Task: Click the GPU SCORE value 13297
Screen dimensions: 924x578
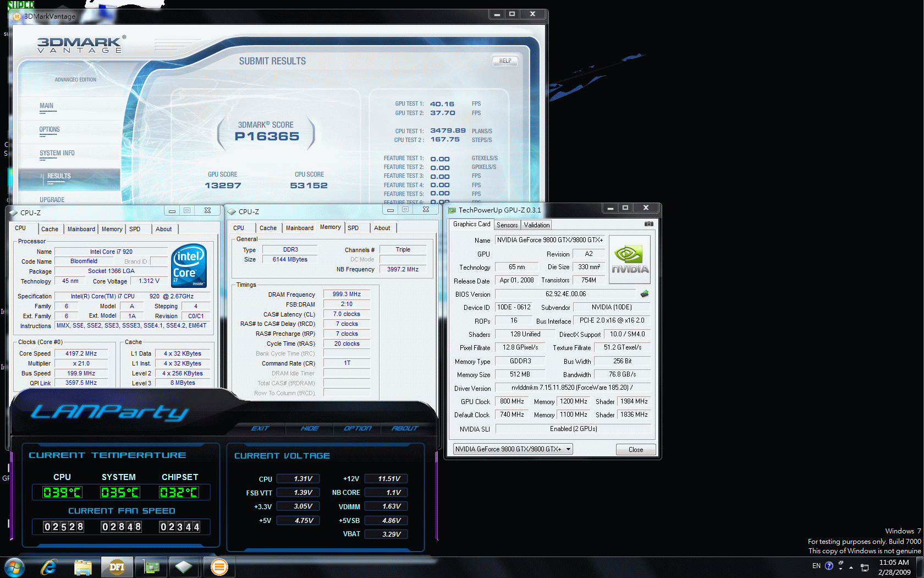Action: [x=223, y=186]
